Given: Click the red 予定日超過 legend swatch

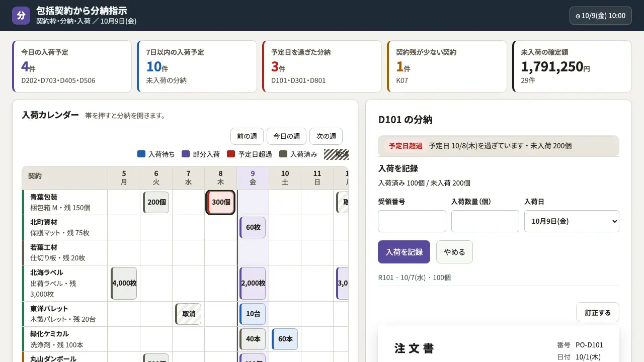Looking at the screenshot, I should 231,154.
